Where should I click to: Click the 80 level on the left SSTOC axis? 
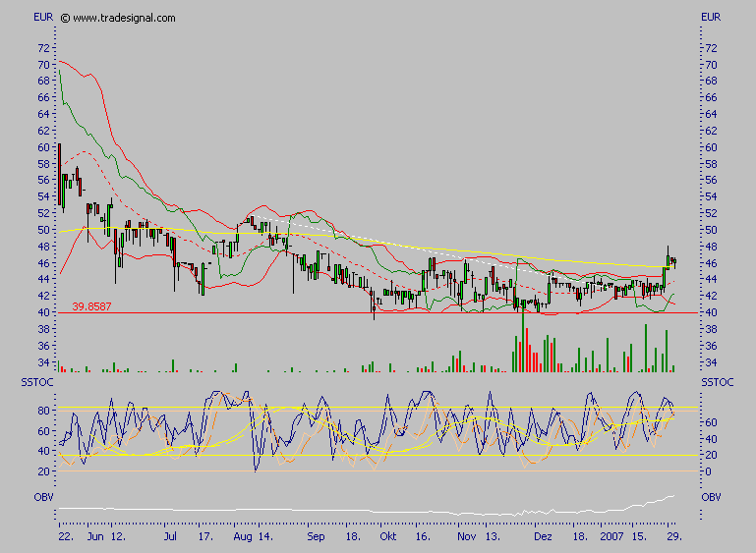click(x=43, y=411)
